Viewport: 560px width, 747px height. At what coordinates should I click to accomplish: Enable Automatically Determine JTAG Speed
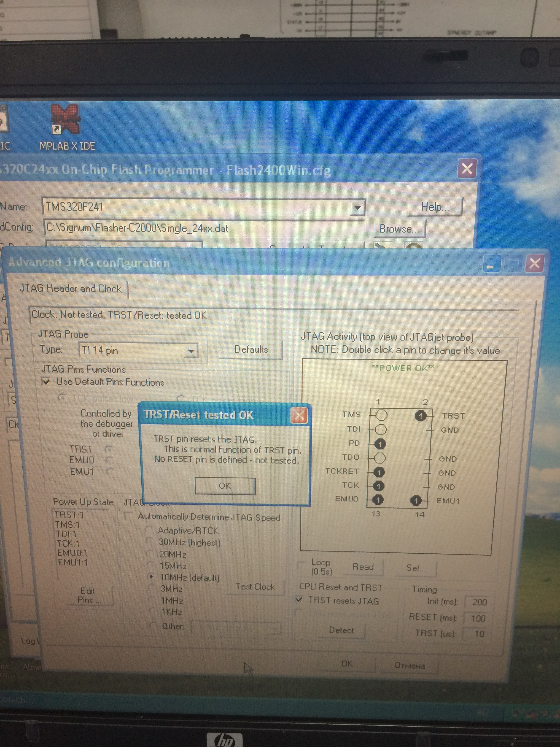(x=128, y=516)
